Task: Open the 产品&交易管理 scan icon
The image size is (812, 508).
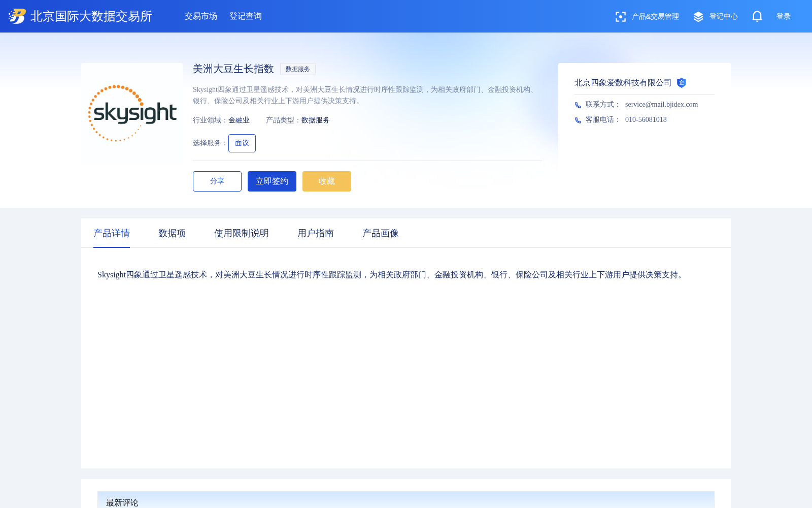Action: 620,17
